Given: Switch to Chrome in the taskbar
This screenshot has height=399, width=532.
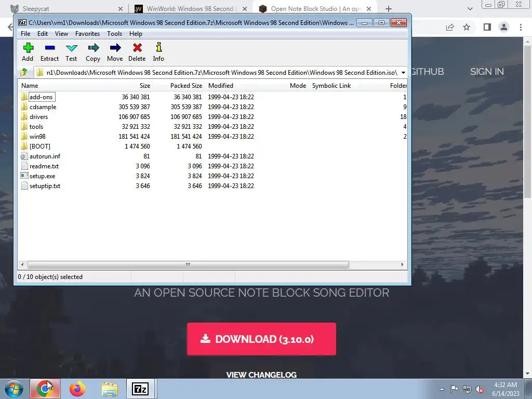Looking at the screenshot, I should point(45,389).
